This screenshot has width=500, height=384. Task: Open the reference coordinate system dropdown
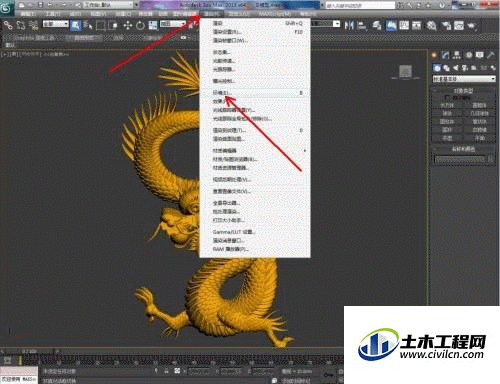pyautogui.click(x=173, y=24)
